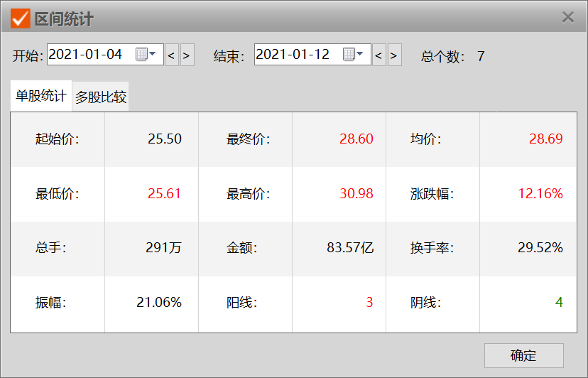This screenshot has width=588, height=378.
Task: Select the 起始价 value 25.50
Action: click(165, 139)
